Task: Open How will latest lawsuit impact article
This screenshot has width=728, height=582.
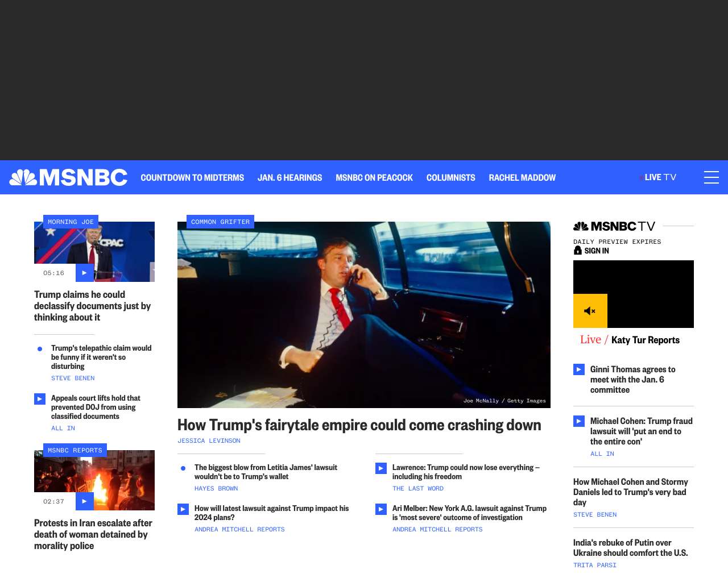Action: pos(271,513)
